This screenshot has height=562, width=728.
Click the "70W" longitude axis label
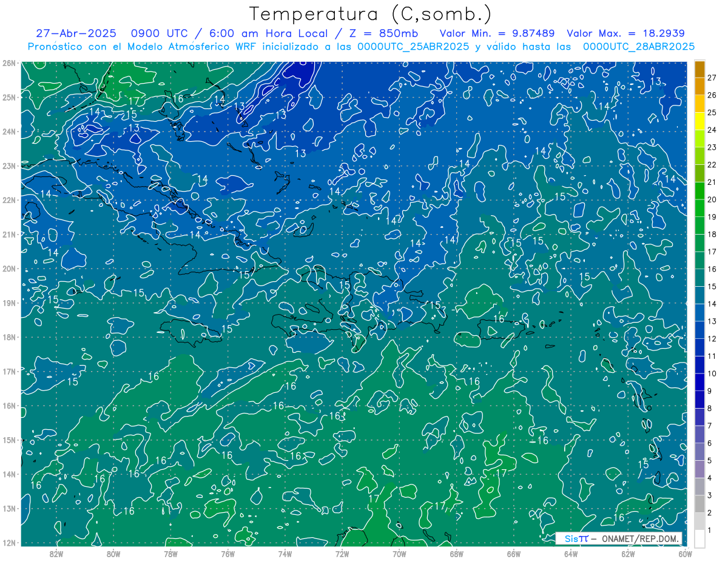tap(399, 554)
